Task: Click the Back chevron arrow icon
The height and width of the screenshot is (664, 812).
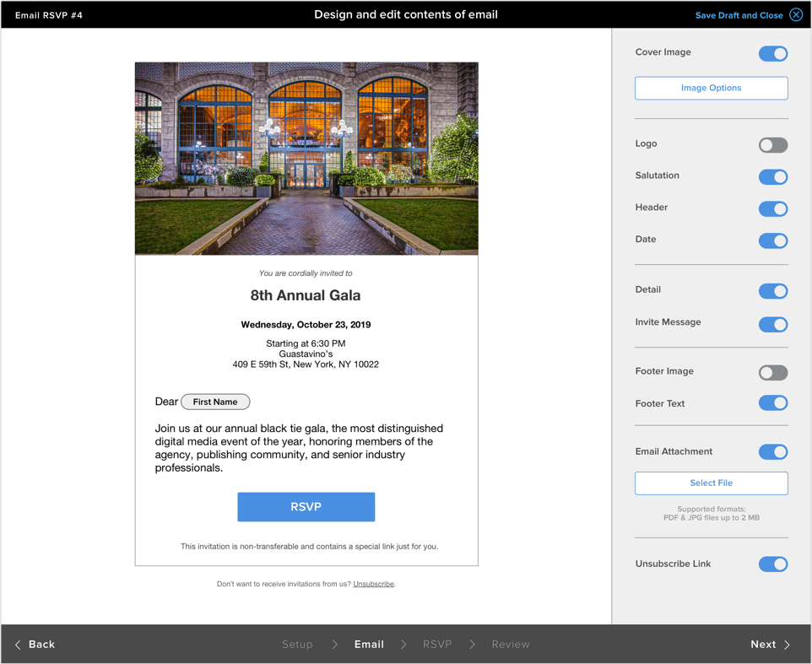Action: click(x=18, y=645)
